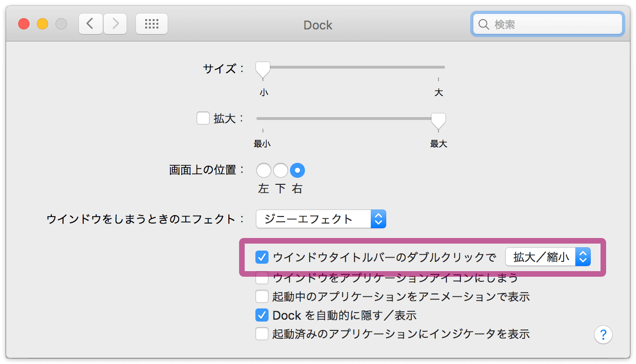Viewport: 636px width, 364px height.
Task: Uncheck Dock を自動的に隠す／表示
Action: [x=262, y=315]
